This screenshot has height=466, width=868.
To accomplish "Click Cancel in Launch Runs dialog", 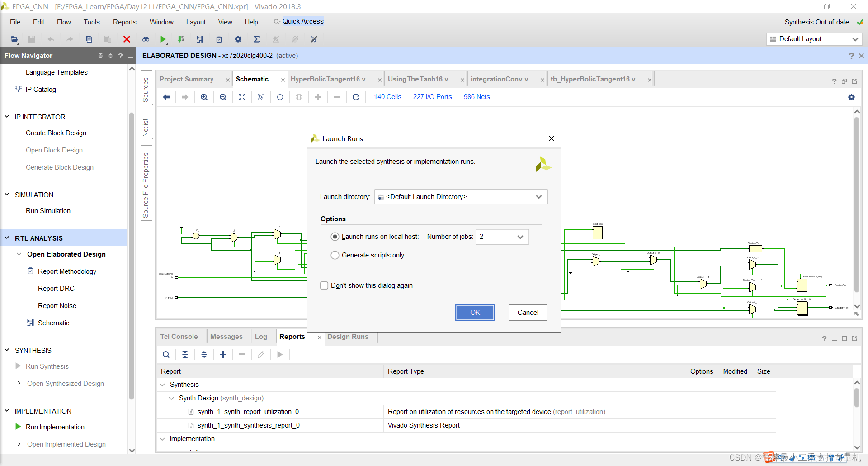I will click(528, 313).
